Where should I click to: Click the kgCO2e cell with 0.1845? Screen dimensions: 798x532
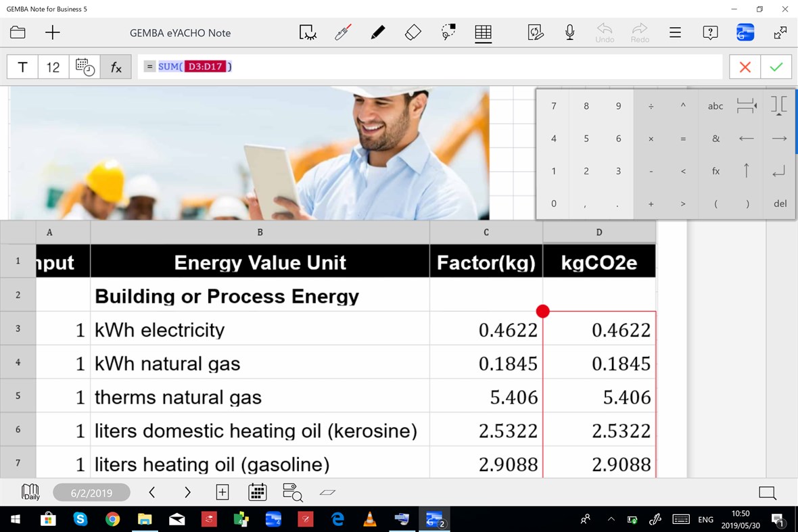[599, 363]
